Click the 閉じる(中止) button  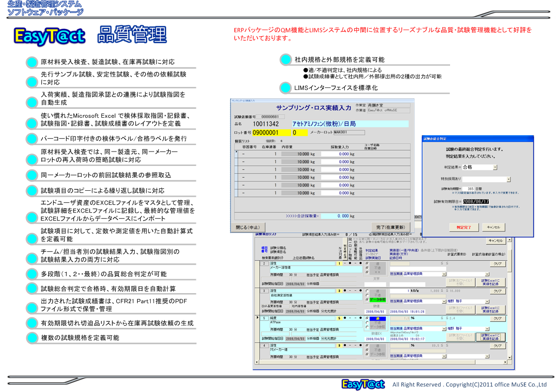pyautogui.click(x=248, y=227)
